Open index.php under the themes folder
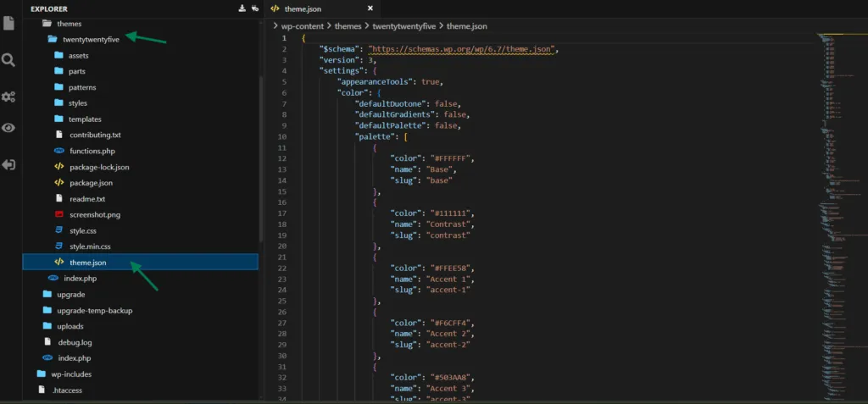 81,279
